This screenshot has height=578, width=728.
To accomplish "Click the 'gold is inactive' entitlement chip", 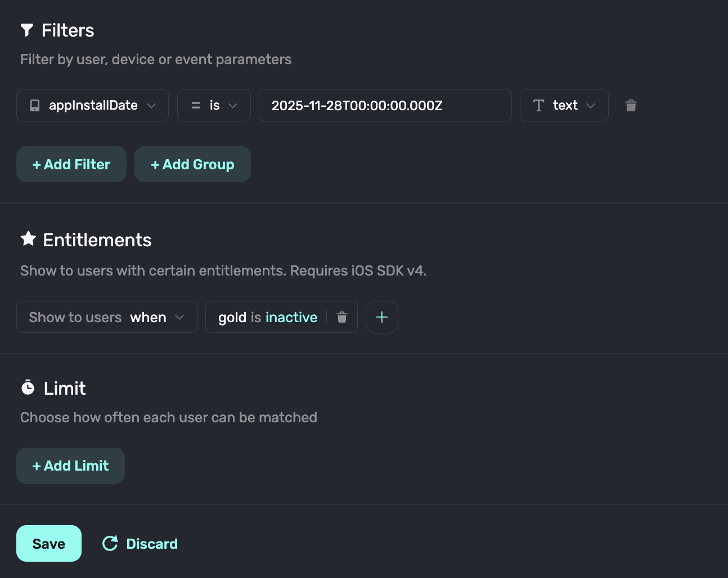I will coord(267,317).
